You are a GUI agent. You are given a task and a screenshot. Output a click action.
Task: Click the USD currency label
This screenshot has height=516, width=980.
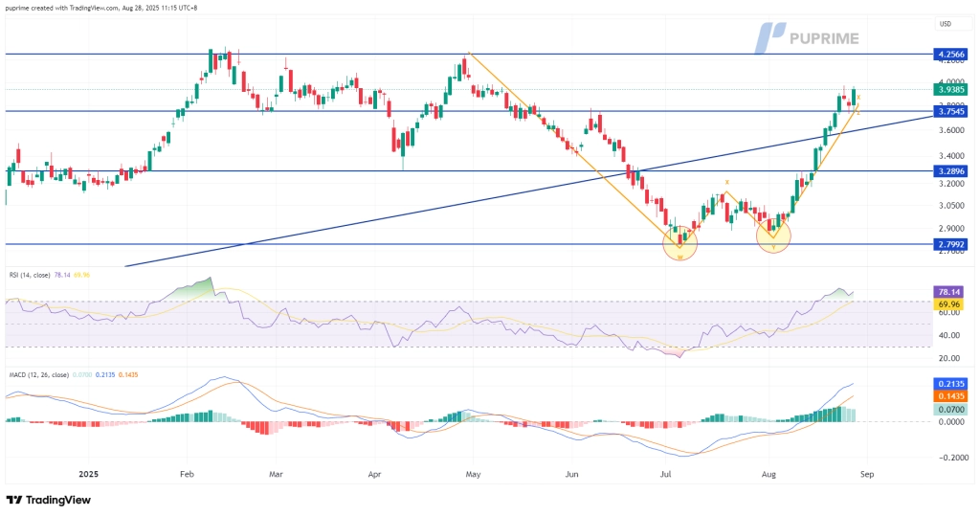point(945,24)
